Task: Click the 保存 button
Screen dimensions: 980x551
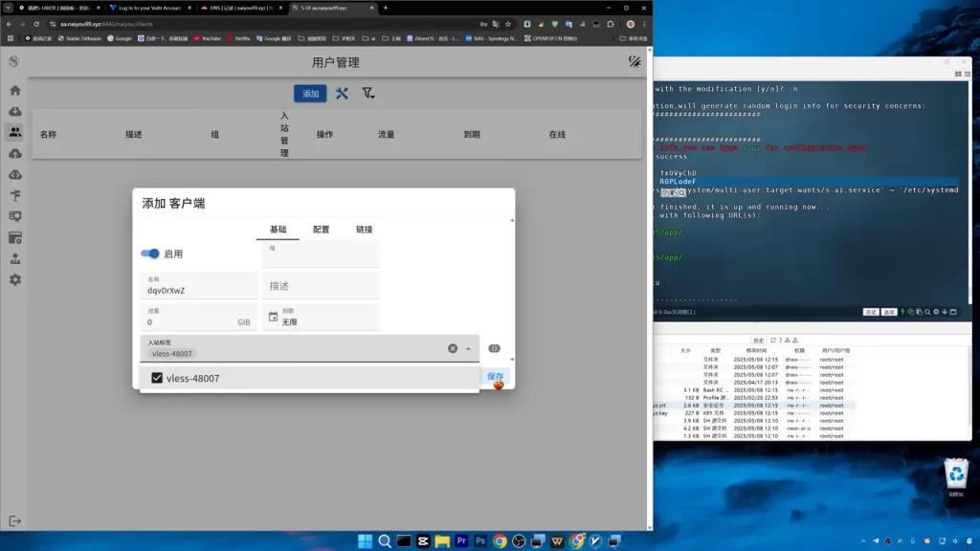Action: tap(495, 376)
